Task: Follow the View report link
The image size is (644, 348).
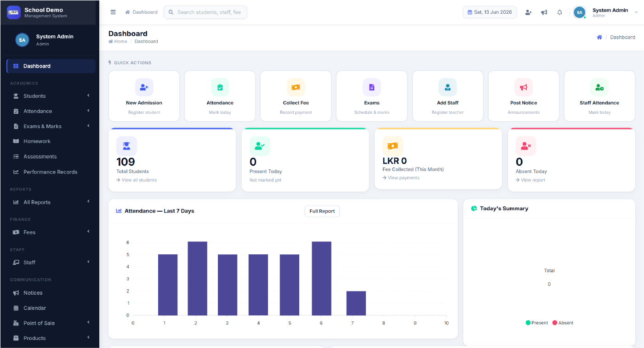Action: 530,180
